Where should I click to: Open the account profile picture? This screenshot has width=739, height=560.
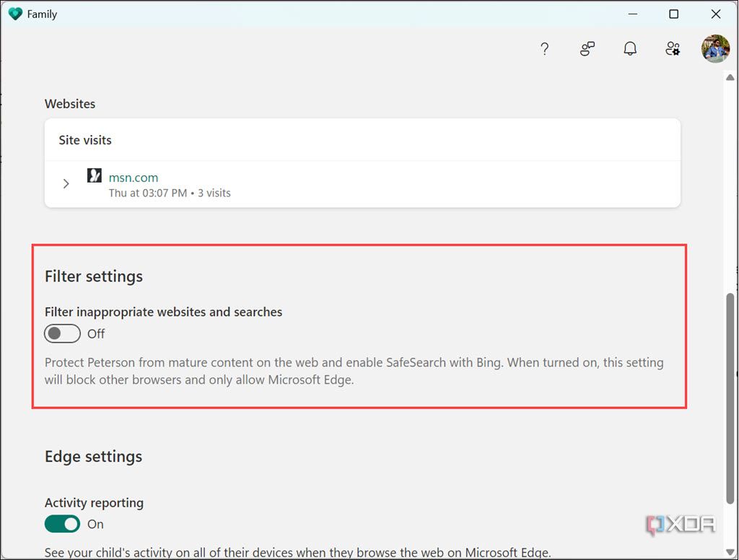click(x=714, y=48)
